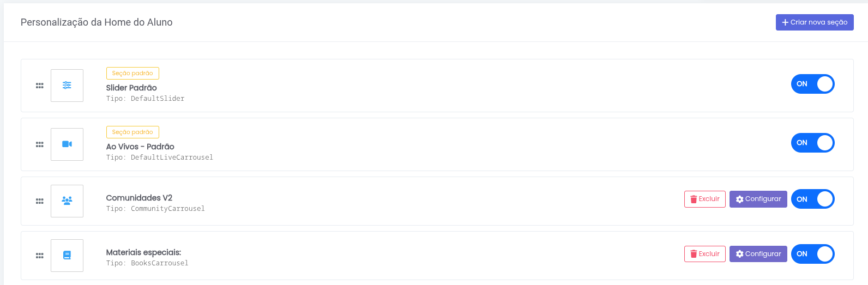Image resolution: width=868 pixels, height=285 pixels.
Task: Grab the drag handle for Slider Padrão
Action: click(x=40, y=86)
